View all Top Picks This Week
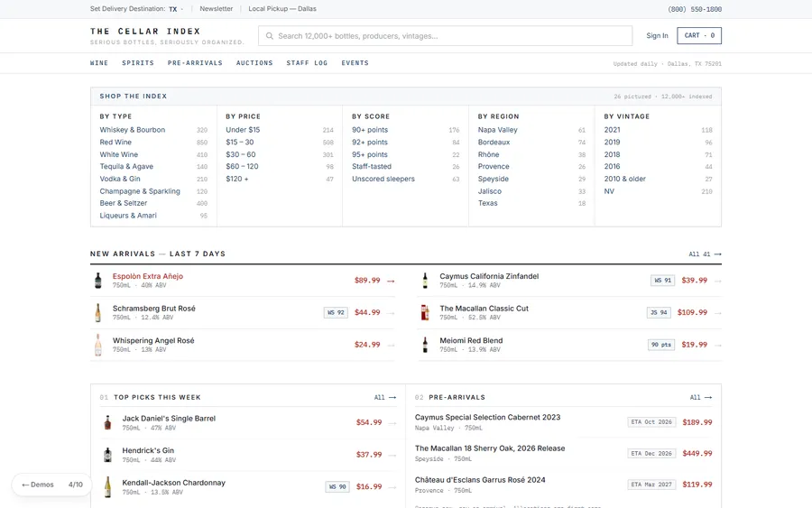The image size is (812, 508). click(385, 398)
